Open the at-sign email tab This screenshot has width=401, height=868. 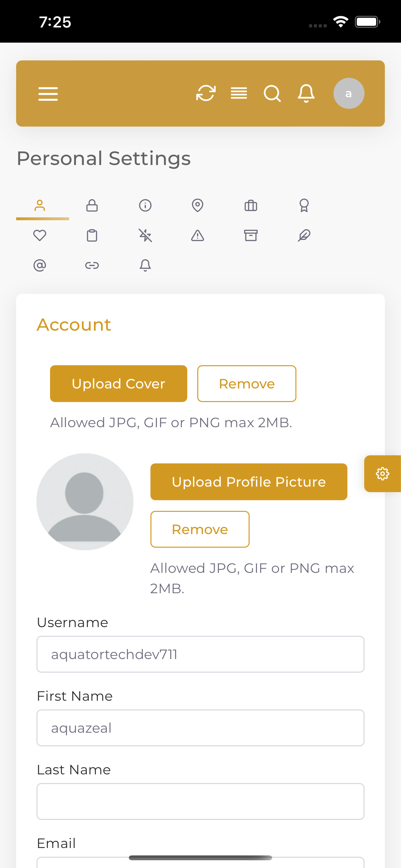click(40, 265)
